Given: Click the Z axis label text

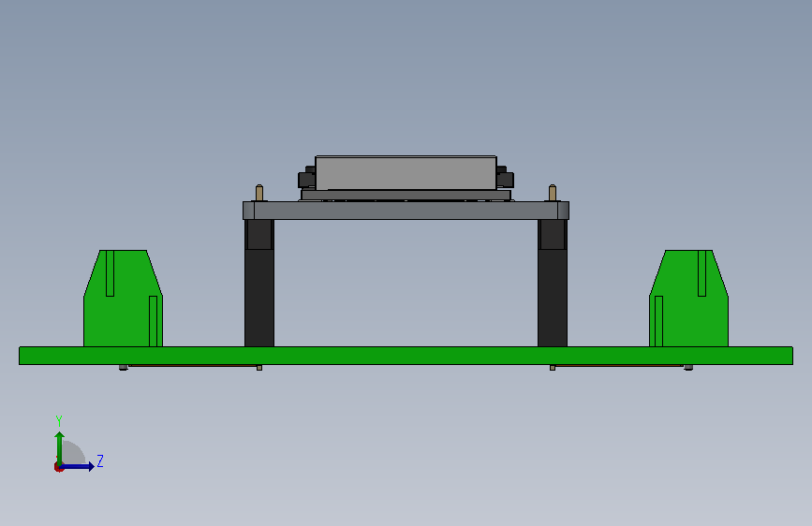Looking at the screenshot, I should pos(100,460).
